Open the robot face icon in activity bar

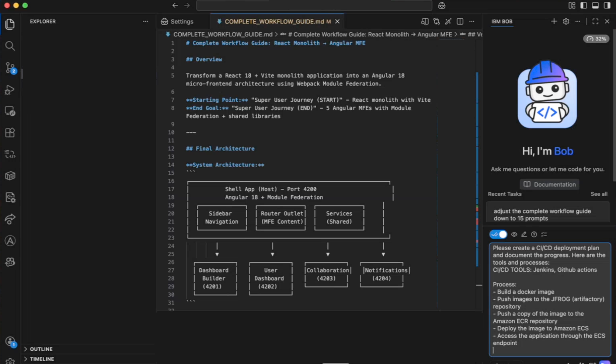(x=10, y=262)
